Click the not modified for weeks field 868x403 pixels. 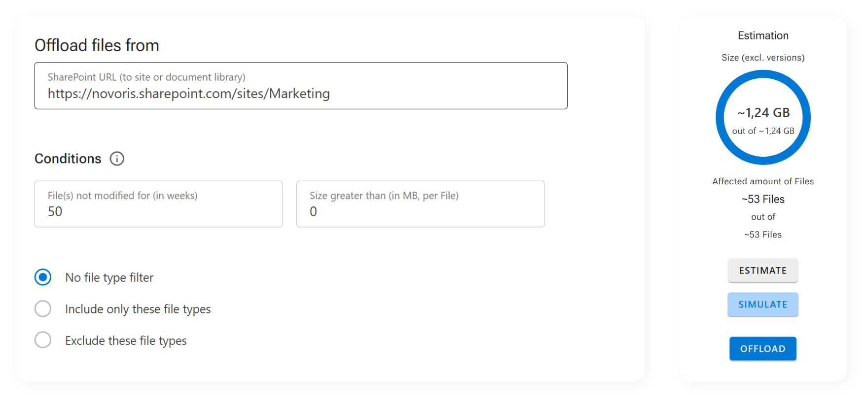158,211
